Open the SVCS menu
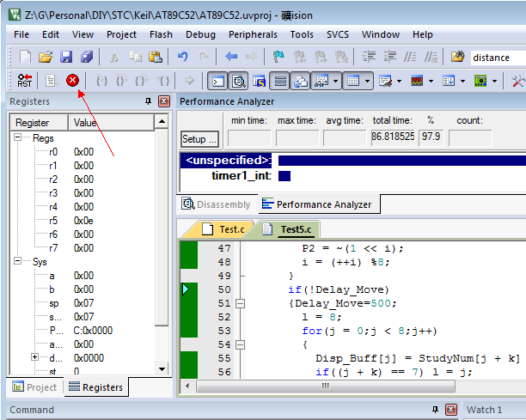The height and width of the screenshot is (420, 526). tap(338, 34)
